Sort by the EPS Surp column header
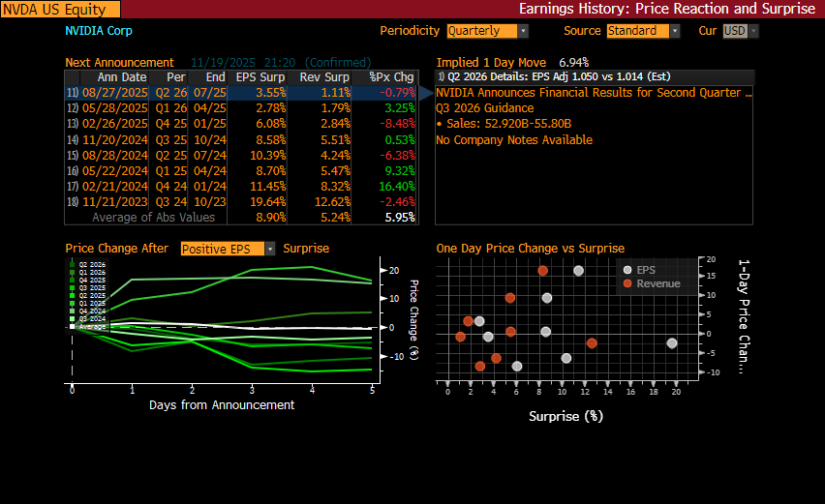Viewport: 825px width, 504px height. click(259, 77)
